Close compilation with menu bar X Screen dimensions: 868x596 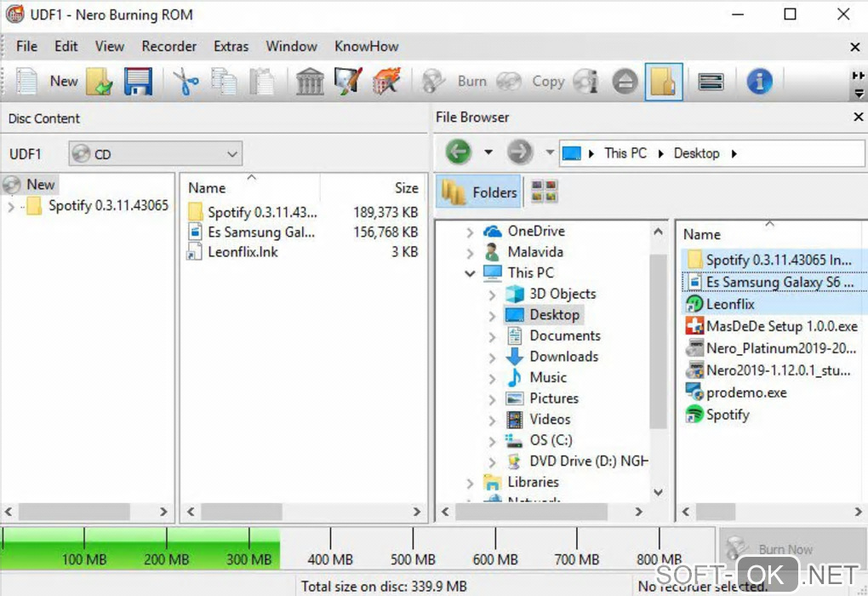(854, 48)
